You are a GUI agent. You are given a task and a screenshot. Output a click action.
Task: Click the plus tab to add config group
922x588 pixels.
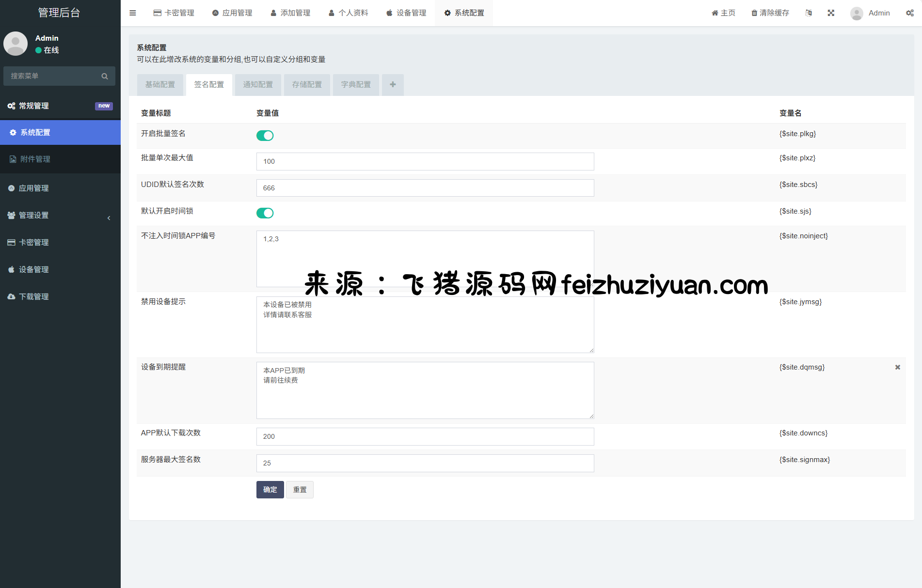[x=393, y=85]
